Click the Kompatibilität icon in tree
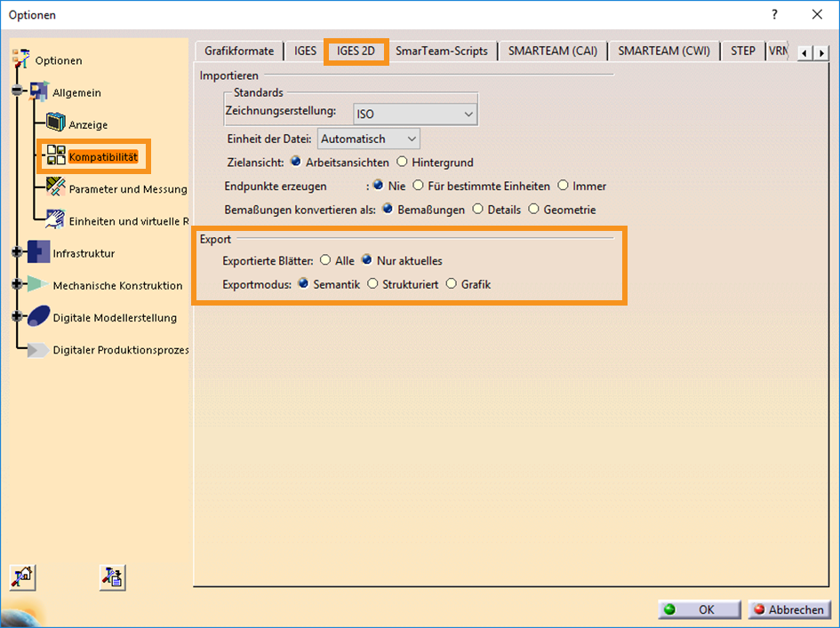The width and height of the screenshot is (840, 628). [56, 156]
